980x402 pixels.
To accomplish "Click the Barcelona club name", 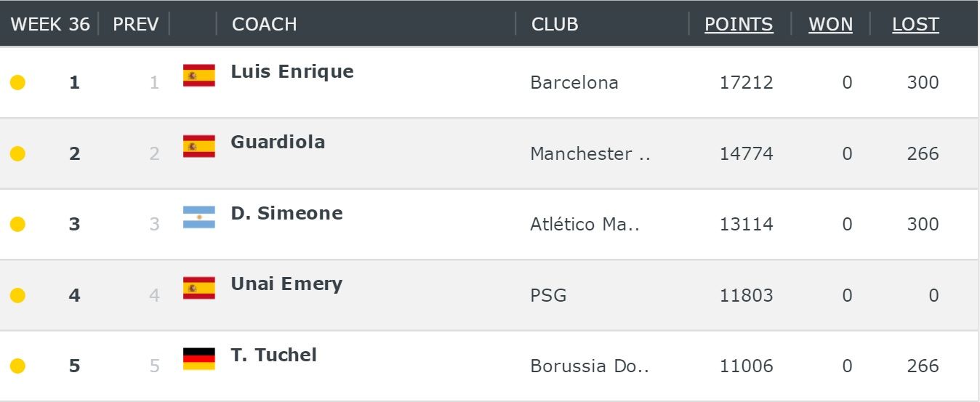I will tap(574, 82).
